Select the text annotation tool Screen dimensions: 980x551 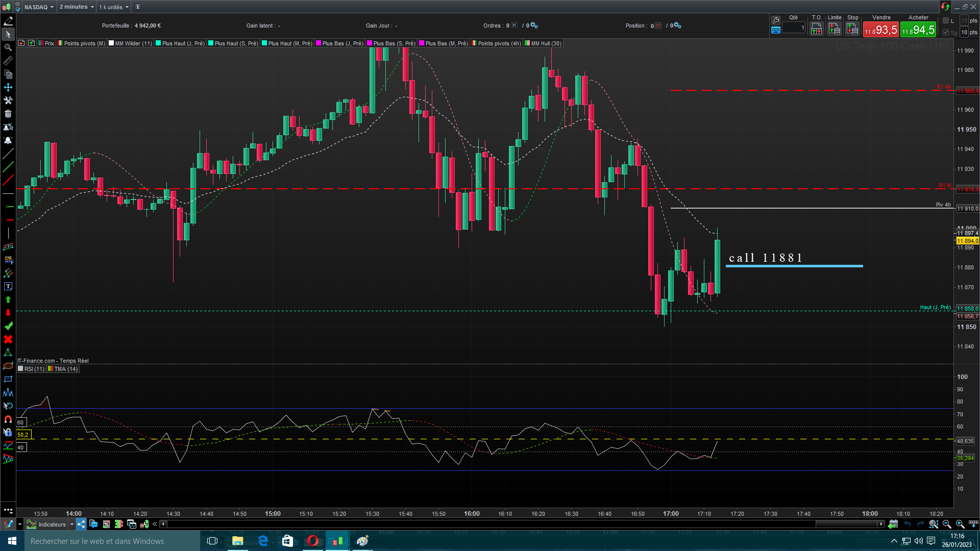8,287
